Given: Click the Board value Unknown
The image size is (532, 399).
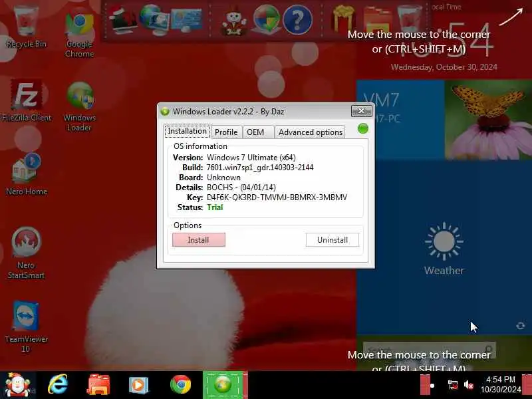Looking at the screenshot, I should pos(223,178).
